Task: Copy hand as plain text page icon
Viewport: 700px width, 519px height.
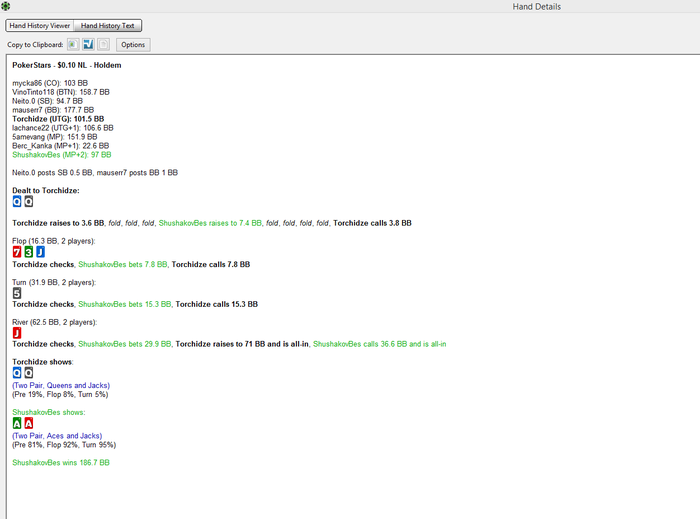Action: click(x=104, y=45)
